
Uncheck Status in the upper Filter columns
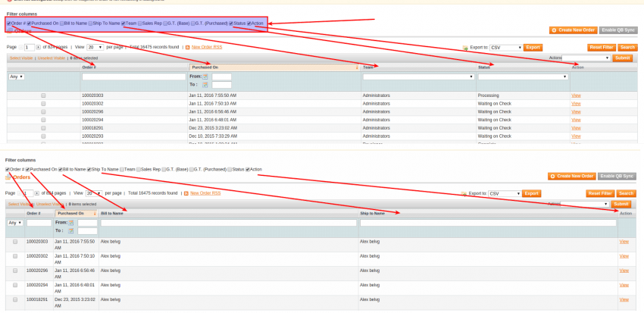tap(231, 23)
